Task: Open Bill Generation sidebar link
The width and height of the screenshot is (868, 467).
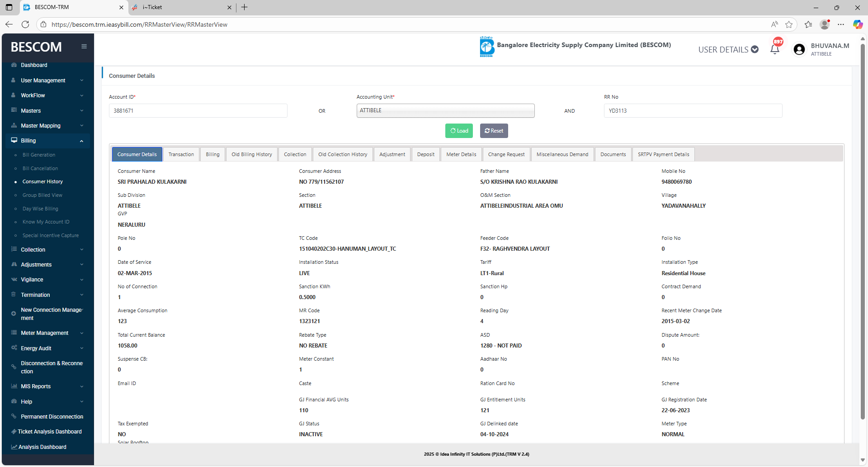Action: tap(39, 155)
